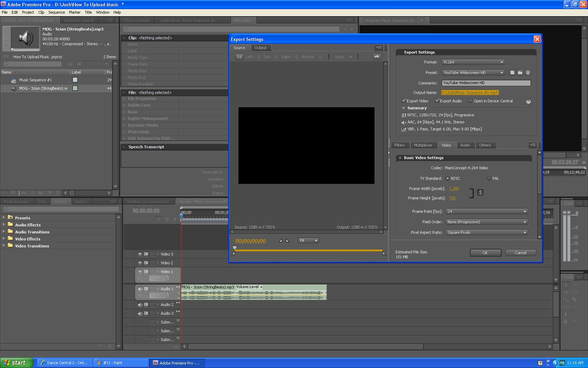Click the Set Out Point triangle marker

tap(288, 240)
